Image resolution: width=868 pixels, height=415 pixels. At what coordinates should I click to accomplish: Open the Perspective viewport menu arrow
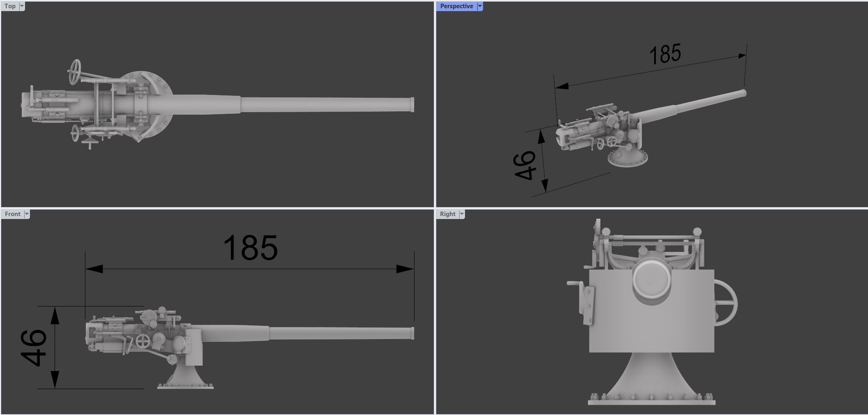point(480,6)
